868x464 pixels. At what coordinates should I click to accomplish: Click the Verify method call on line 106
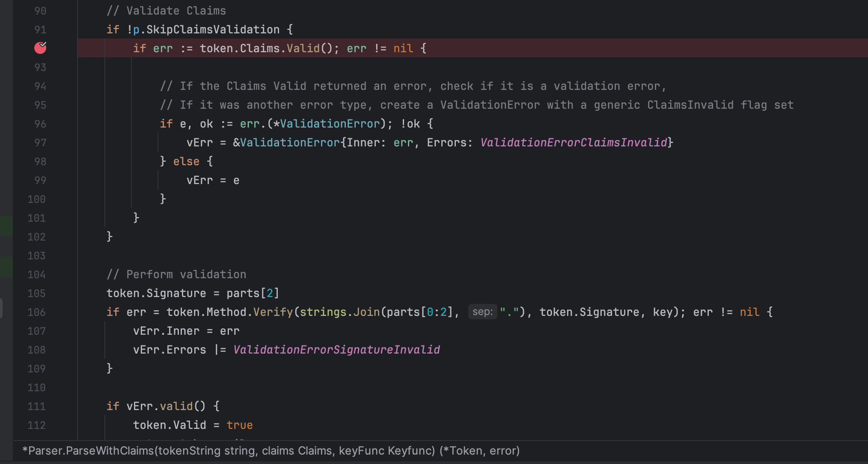273,312
